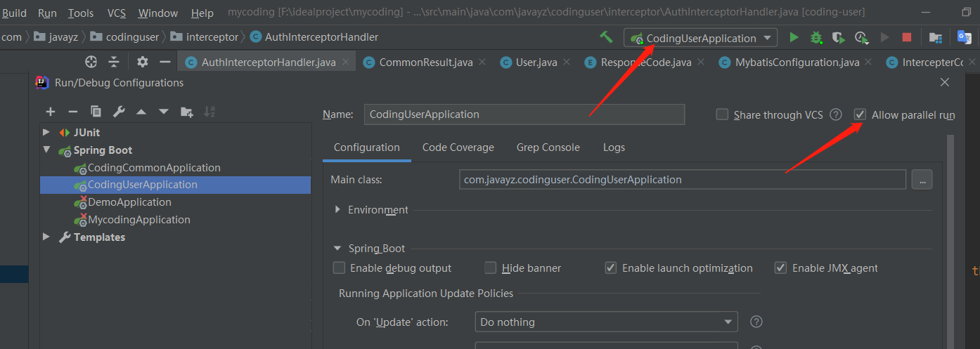980x349 pixels.
Task: Switch to the CommonResult.java editor tab
Action: (x=425, y=62)
